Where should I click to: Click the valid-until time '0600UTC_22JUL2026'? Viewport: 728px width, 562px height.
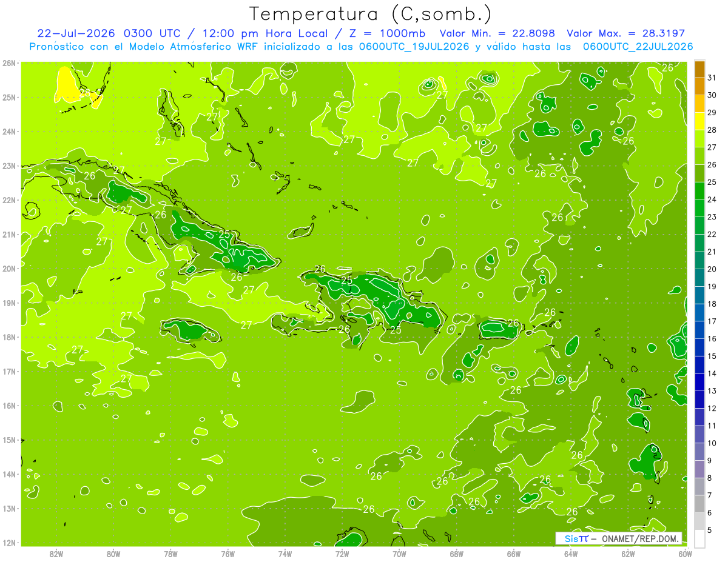[638, 47]
